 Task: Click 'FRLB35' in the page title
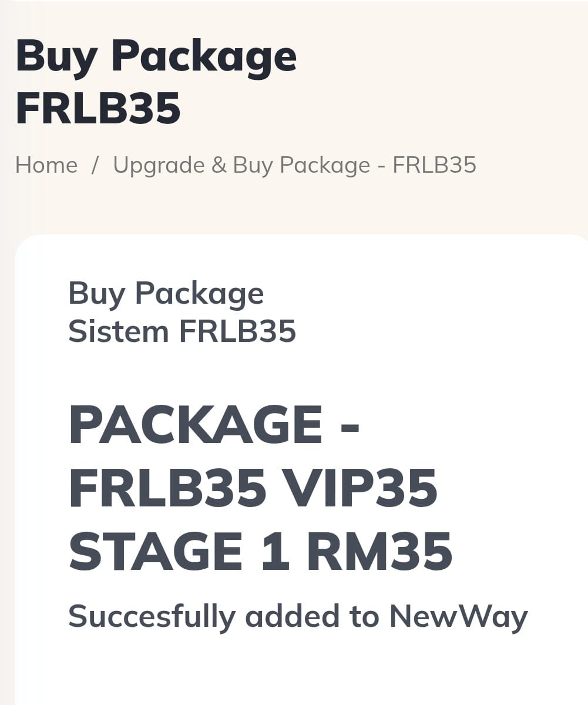[x=98, y=108]
